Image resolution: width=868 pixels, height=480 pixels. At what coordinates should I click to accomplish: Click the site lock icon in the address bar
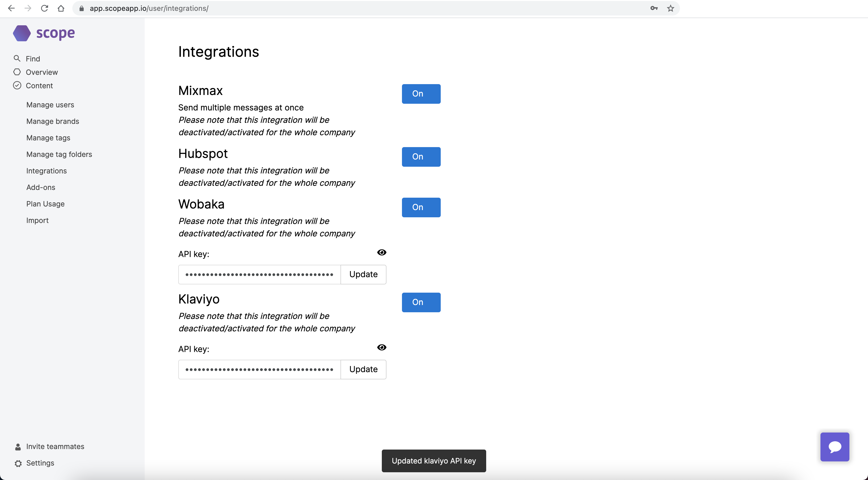[81, 9]
